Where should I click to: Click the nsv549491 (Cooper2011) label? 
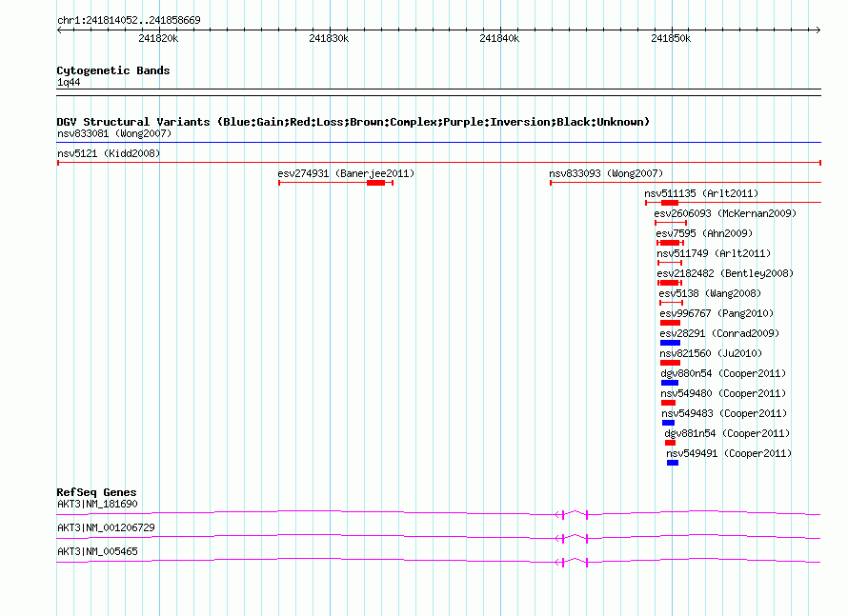729,453
